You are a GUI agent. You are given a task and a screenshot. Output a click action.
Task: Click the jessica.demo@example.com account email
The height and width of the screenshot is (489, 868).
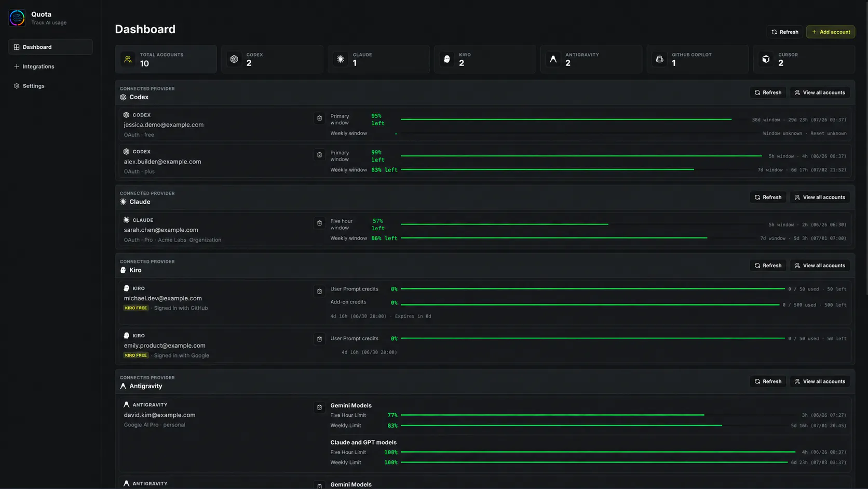pyautogui.click(x=164, y=125)
